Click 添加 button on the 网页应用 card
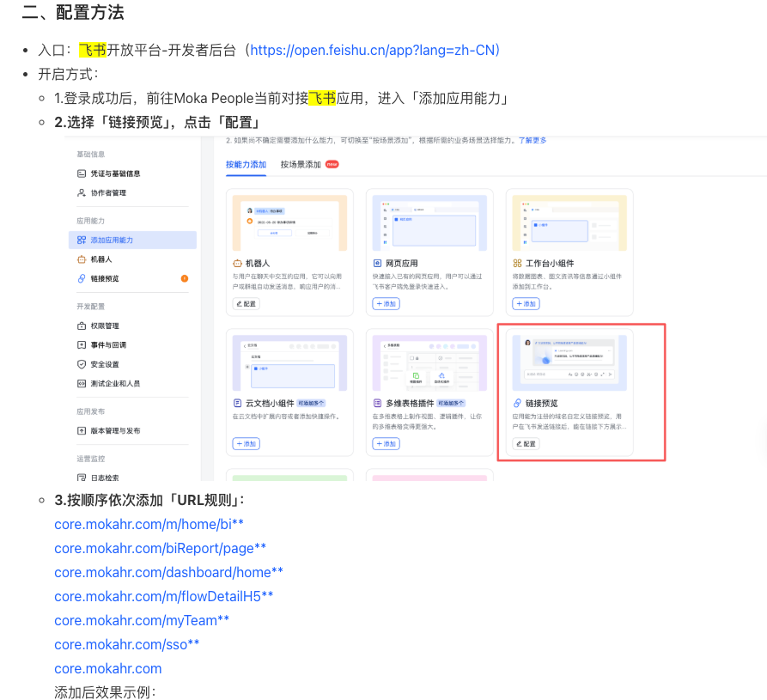 (x=386, y=304)
